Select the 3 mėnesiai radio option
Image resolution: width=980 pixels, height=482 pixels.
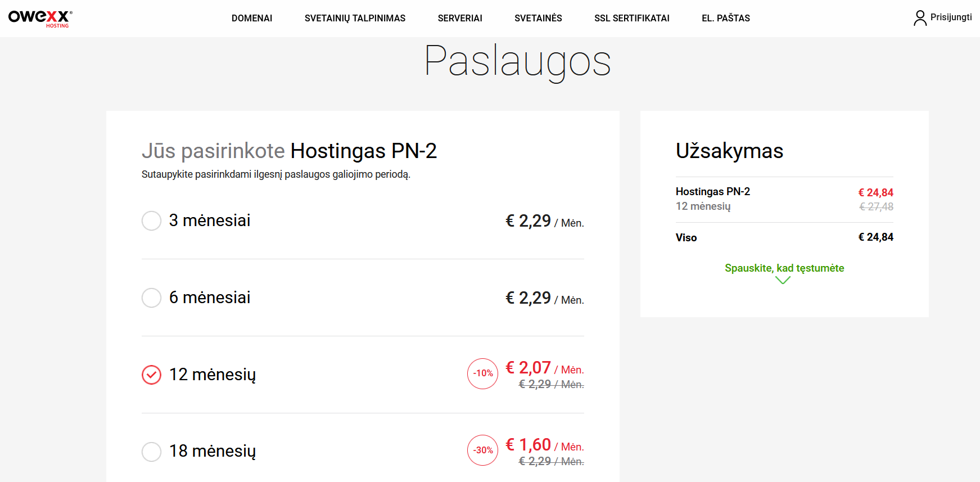pyautogui.click(x=151, y=220)
